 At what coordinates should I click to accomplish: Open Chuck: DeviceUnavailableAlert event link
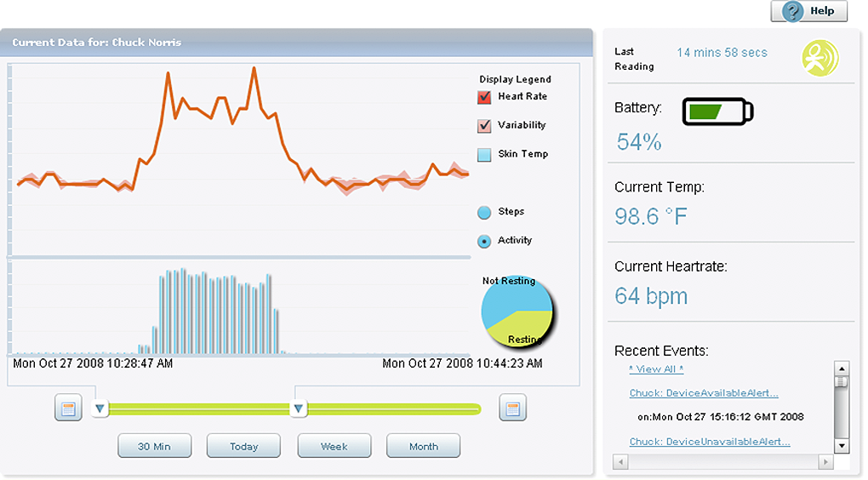click(709, 442)
